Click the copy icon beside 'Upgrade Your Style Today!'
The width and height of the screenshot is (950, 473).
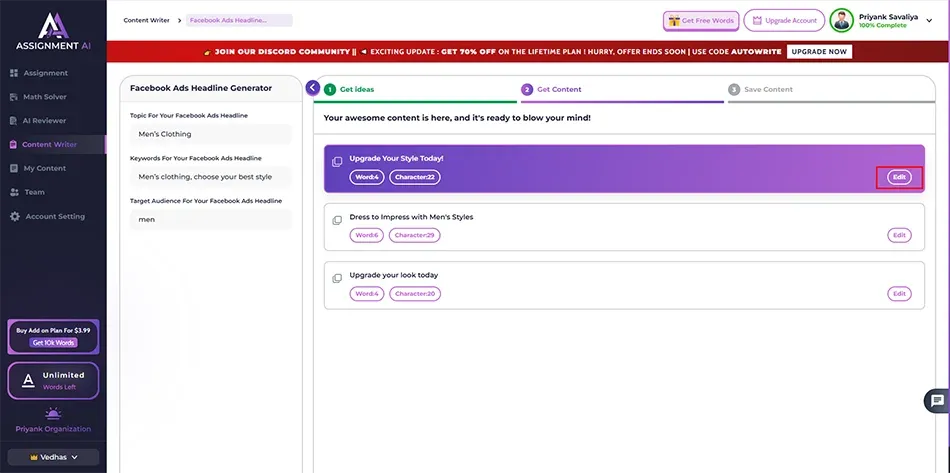(337, 161)
